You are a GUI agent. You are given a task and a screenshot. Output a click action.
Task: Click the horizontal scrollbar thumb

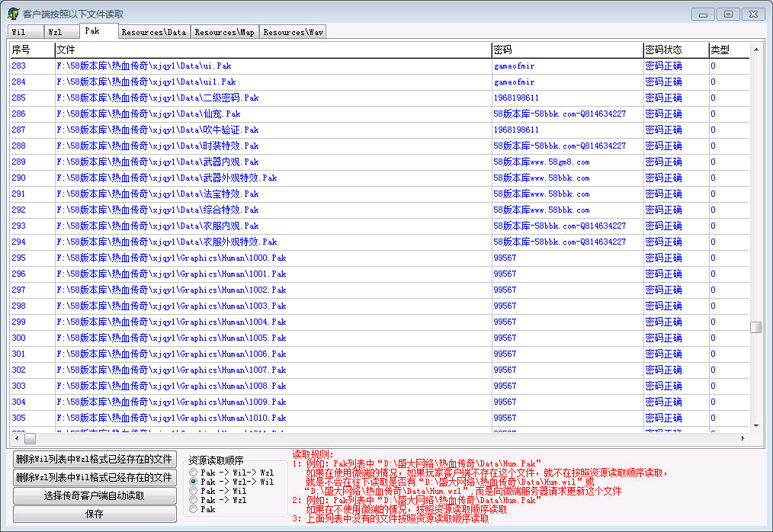click(x=30, y=438)
